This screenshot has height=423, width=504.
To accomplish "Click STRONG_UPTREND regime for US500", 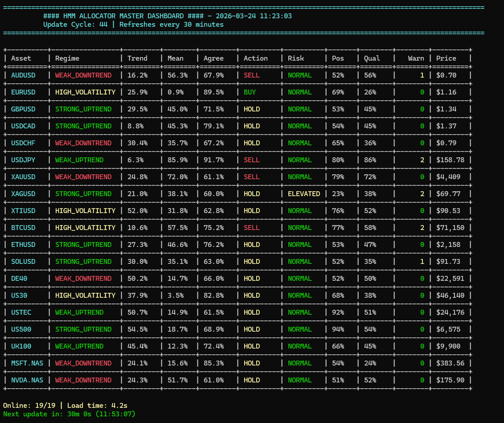I will pos(83,329).
